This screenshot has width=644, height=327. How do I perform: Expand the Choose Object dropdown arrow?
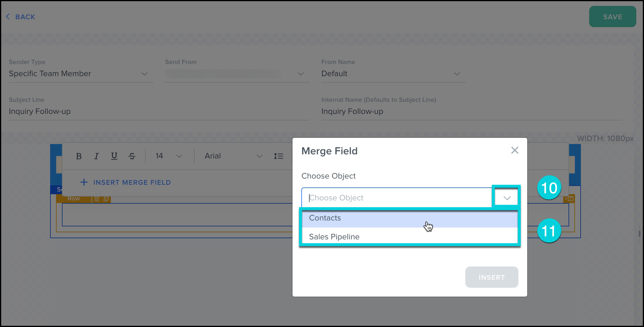(x=507, y=198)
